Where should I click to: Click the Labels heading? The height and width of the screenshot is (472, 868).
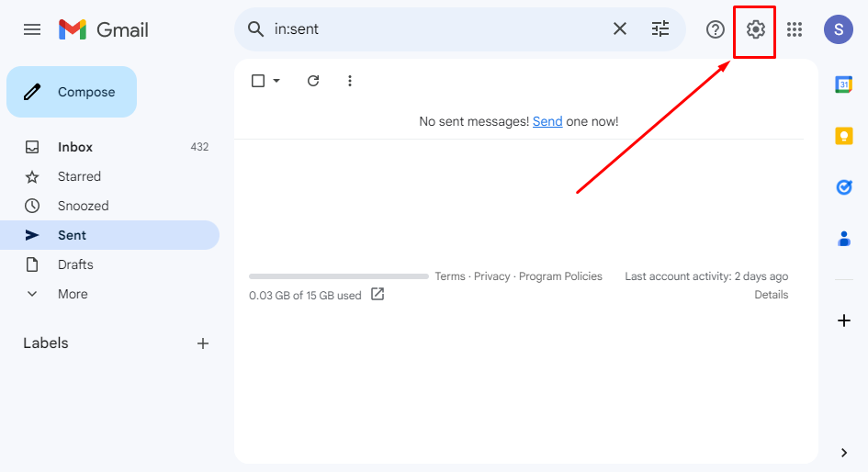tap(46, 343)
